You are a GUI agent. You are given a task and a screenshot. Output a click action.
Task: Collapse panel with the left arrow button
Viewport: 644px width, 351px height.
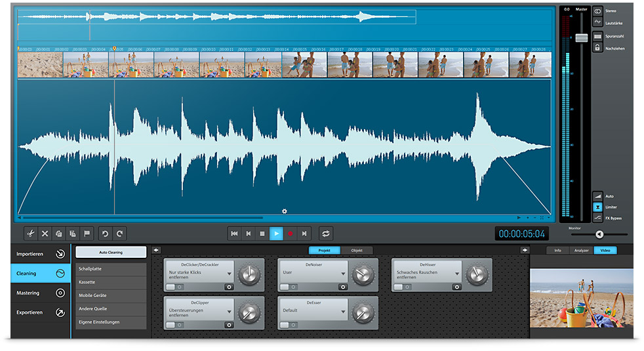click(x=156, y=250)
